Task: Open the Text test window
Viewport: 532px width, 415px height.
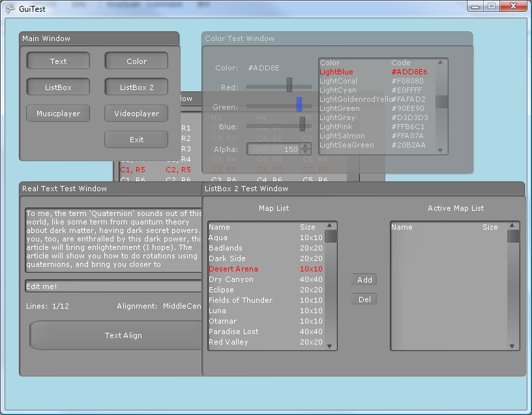Action: [58, 61]
